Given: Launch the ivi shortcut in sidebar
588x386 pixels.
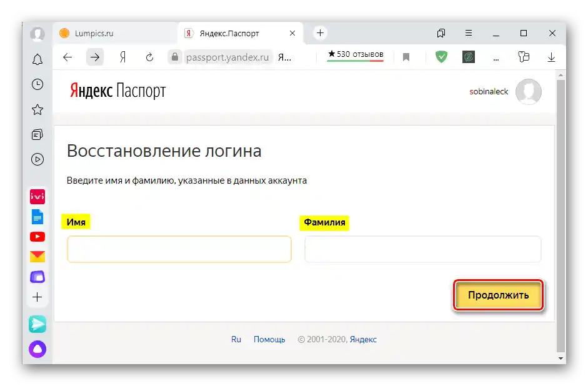Looking at the screenshot, I should point(37,196).
